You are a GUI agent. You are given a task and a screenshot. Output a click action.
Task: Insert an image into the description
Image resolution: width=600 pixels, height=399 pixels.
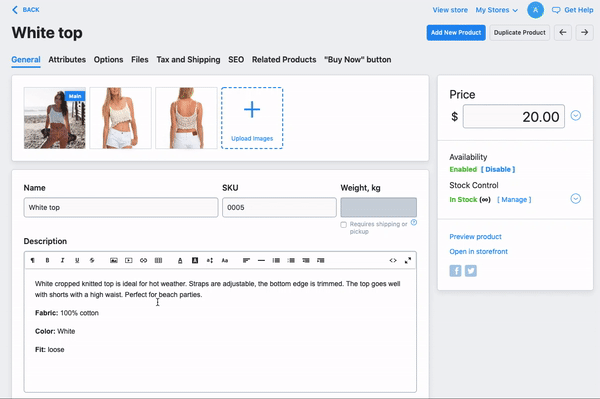click(x=114, y=261)
